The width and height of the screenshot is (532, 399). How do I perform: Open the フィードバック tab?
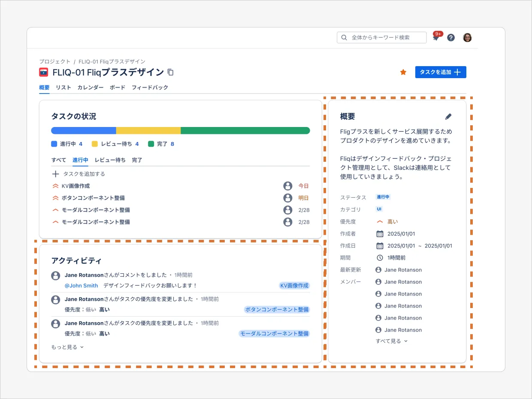tap(150, 87)
